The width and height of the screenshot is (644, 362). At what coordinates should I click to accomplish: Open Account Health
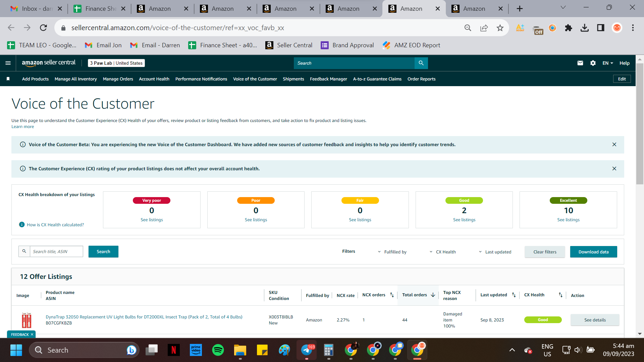pos(154,79)
